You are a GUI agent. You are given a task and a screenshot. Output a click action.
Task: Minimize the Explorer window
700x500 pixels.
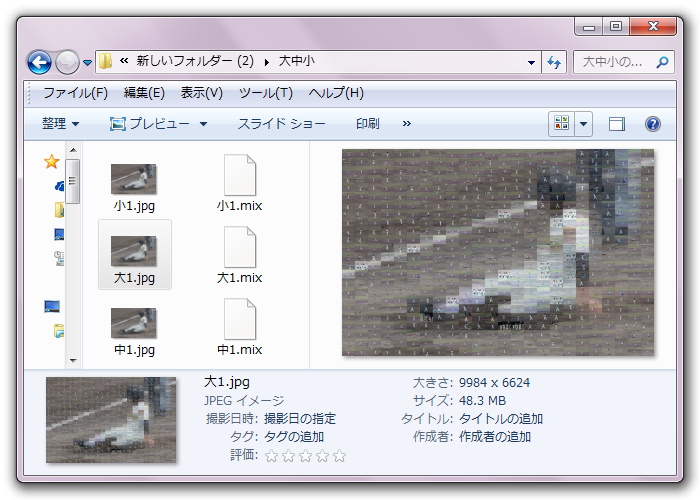click(589, 27)
